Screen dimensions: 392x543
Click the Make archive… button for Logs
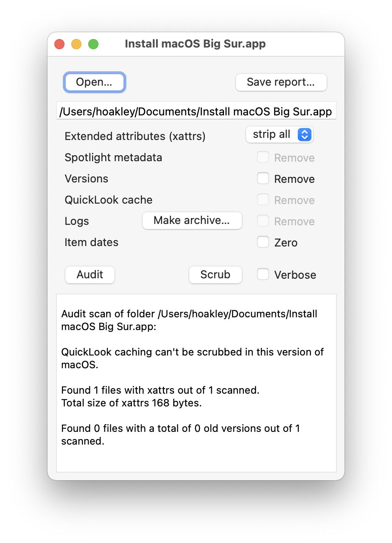click(x=192, y=221)
